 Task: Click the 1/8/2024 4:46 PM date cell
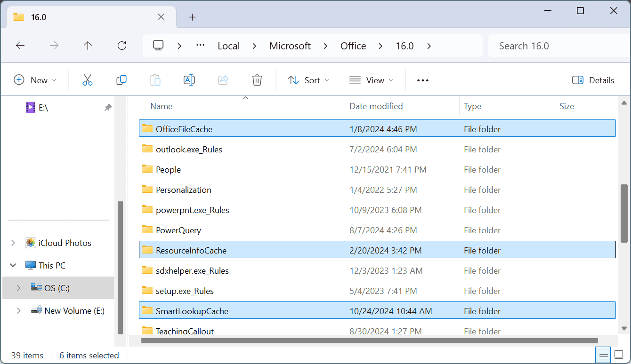[383, 129]
